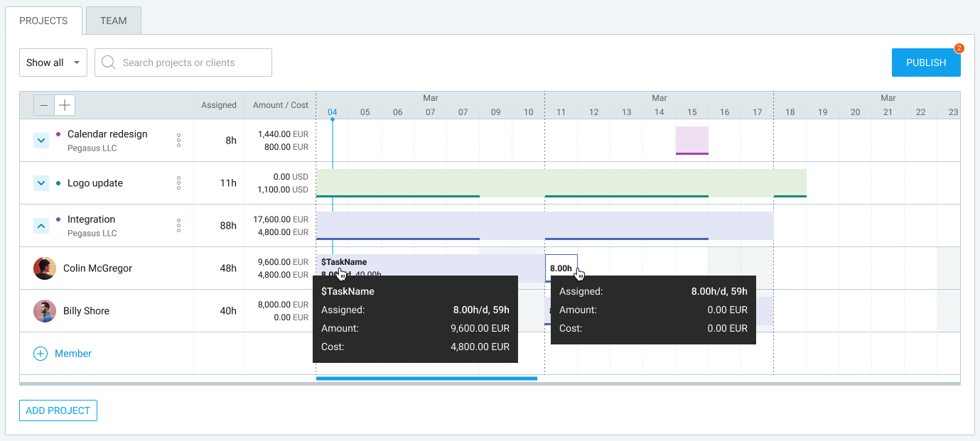This screenshot has height=441, width=980.
Task: Expand the Calendar redesign project row
Action: [41, 140]
